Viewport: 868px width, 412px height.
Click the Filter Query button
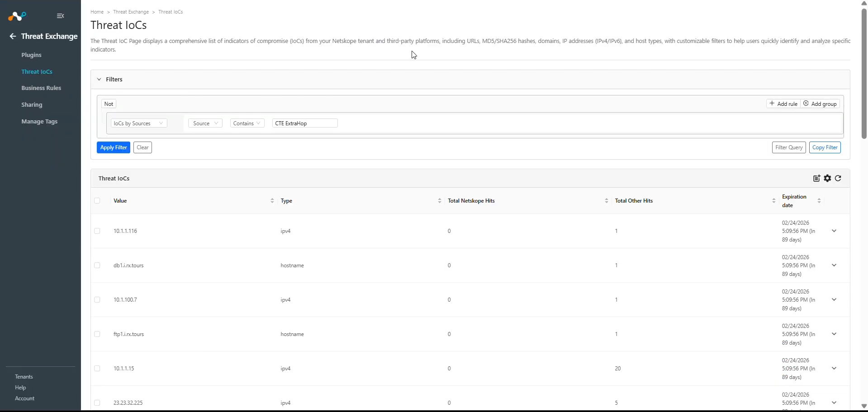pos(789,147)
